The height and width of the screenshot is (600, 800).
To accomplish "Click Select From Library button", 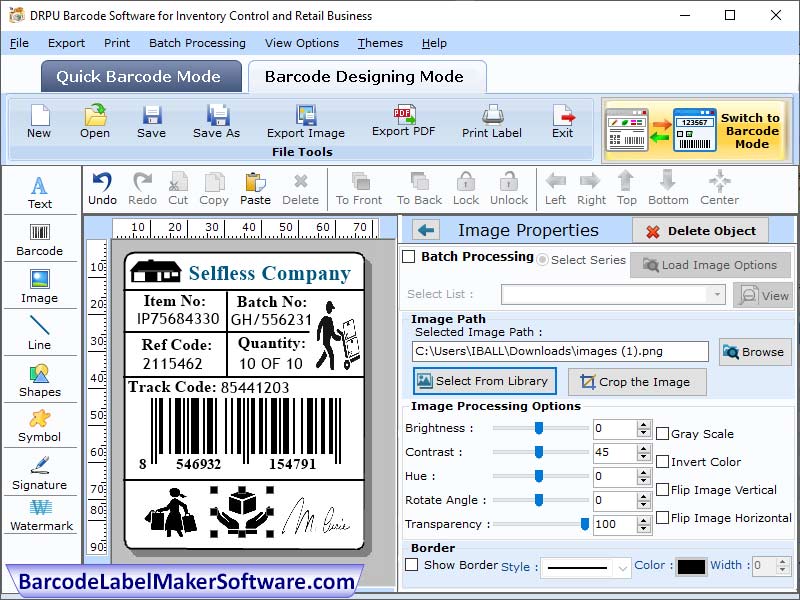I will click(484, 381).
